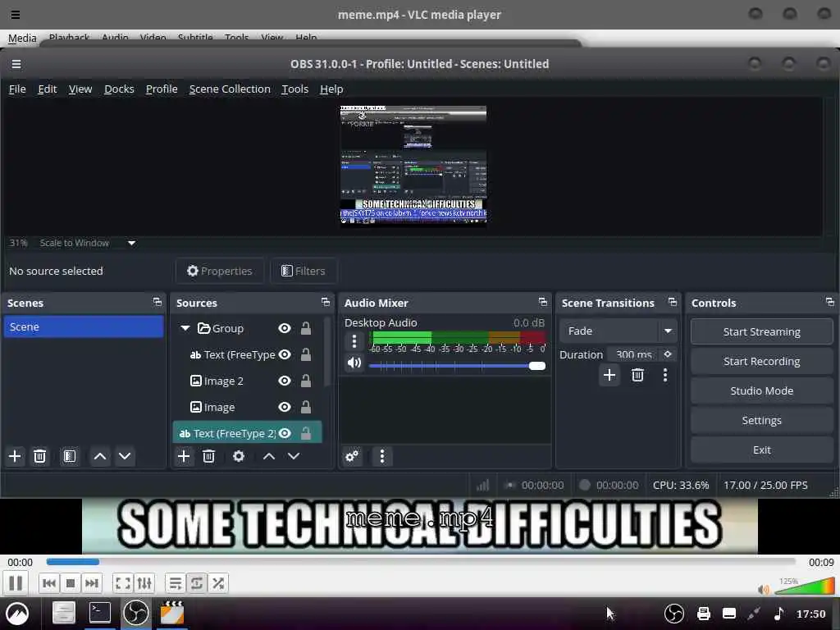Select the Scene entry in Scenes list

84,326
